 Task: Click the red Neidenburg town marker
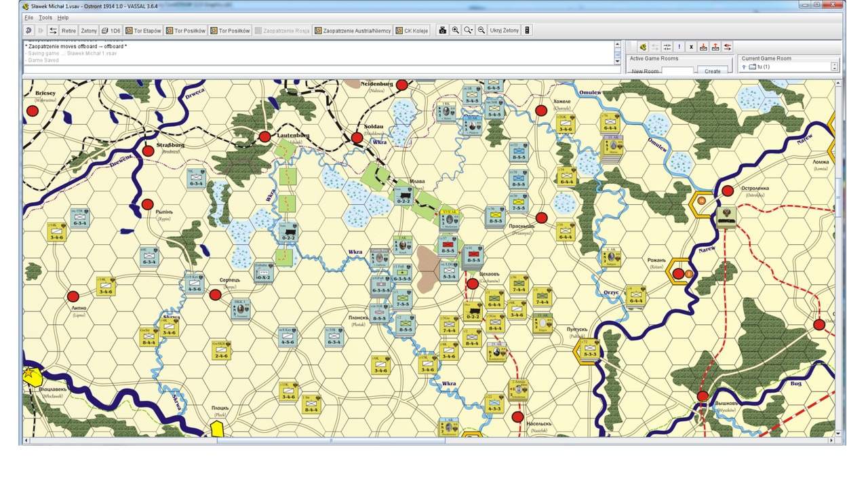401,85
